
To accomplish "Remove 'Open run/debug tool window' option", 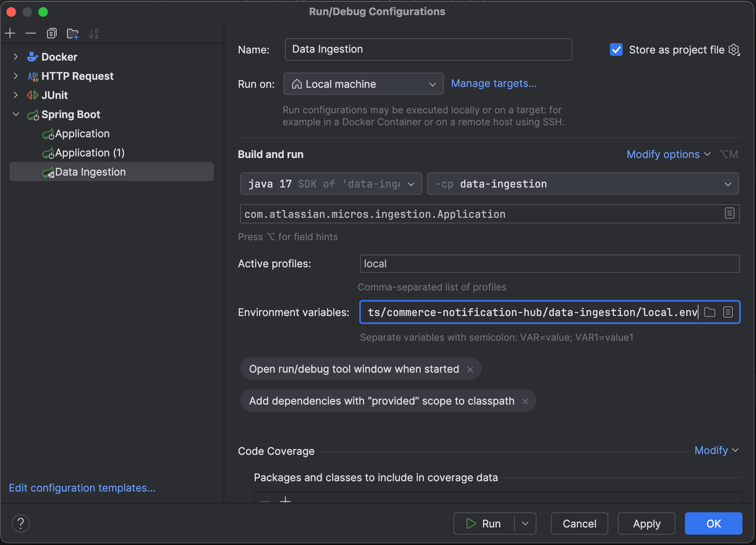I will click(470, 369).
